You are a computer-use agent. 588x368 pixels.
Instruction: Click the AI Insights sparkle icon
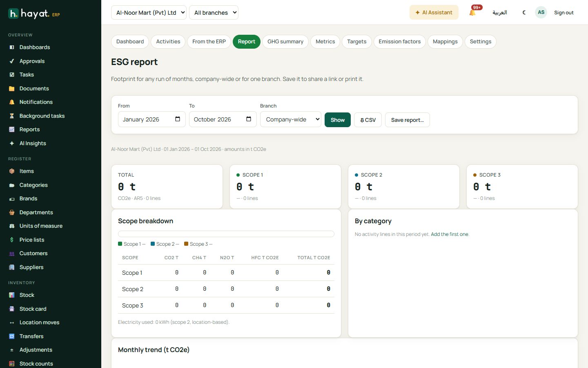pos(12,144)
